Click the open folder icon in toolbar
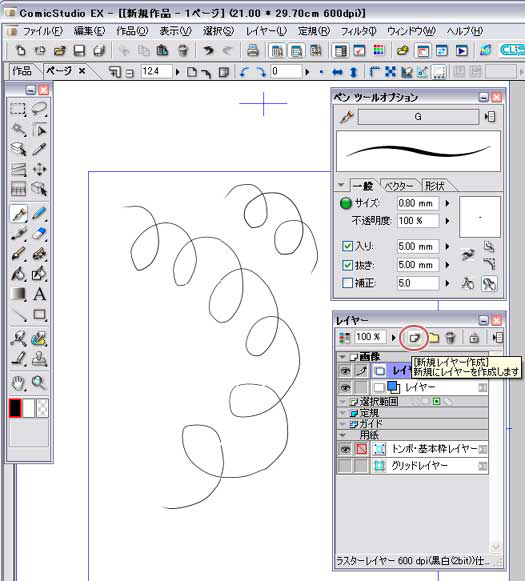This screenshot has width=525, height=581. (60, 50)
